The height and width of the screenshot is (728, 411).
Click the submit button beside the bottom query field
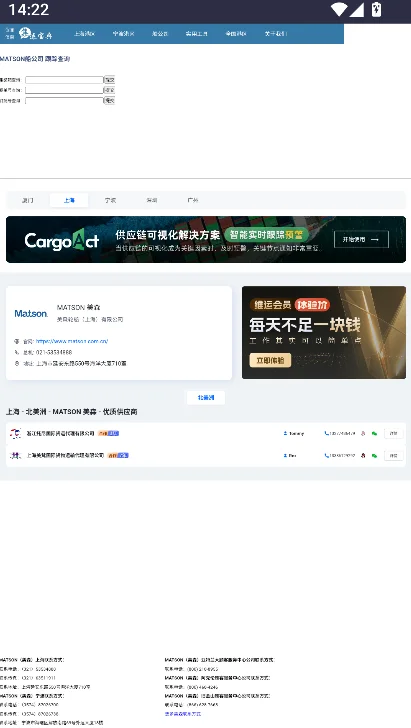click(109, 100)
